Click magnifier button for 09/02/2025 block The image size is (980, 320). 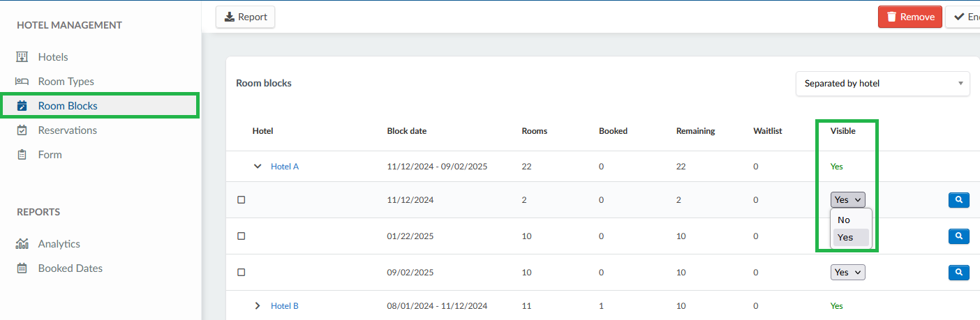pyautogui.click(x=958, y=272)
